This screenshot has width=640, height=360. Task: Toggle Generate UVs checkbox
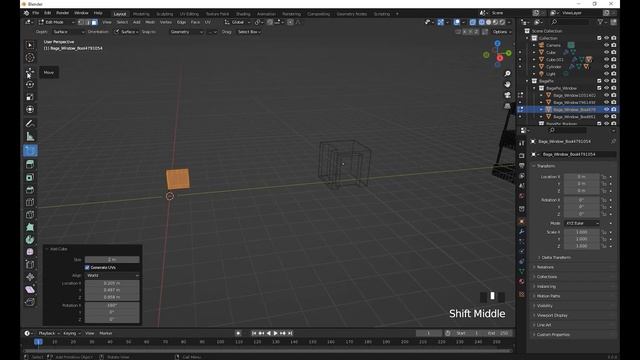point(87,268)
